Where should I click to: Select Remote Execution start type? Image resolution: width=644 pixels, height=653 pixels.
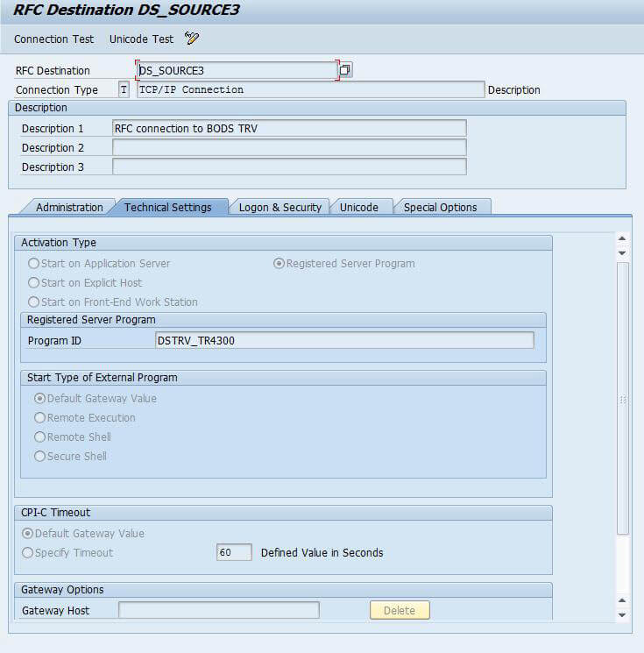pos(39,418)
